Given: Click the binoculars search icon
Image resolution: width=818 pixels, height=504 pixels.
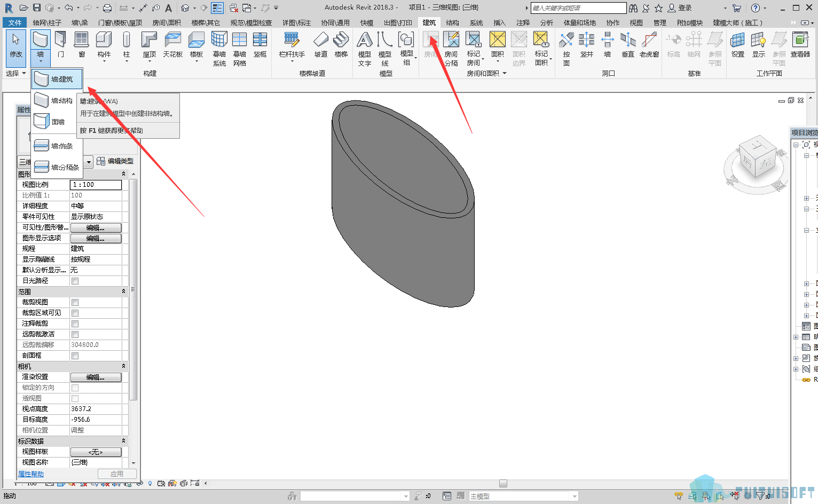Looking at the screenshot, I should click(633, 7).
